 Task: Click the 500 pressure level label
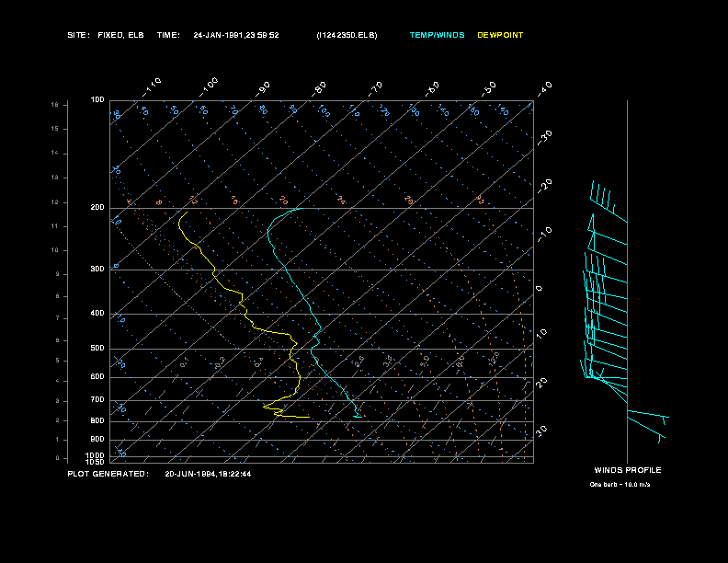[x=97, y=348]
